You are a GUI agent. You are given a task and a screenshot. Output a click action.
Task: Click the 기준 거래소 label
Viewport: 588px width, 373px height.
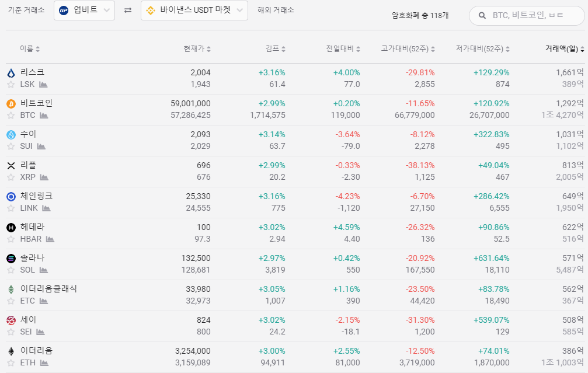(x=26, y=10)
